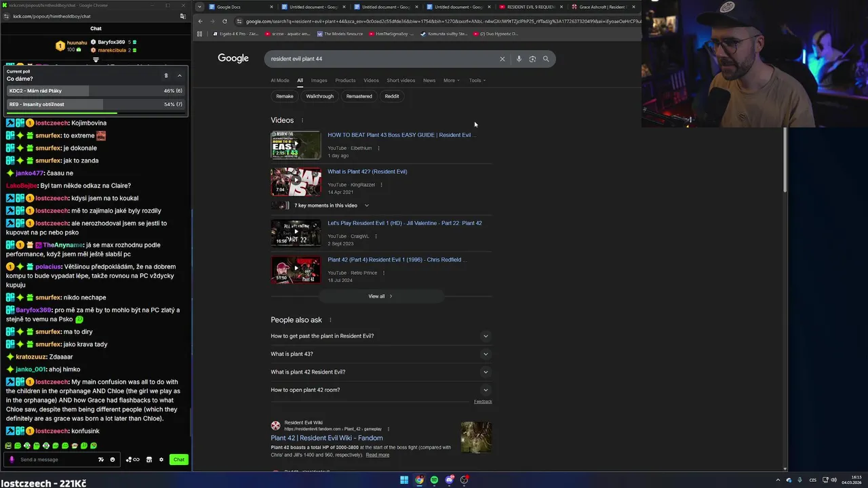
Task: Open the Tools dropdown
Action: point(477,80)
